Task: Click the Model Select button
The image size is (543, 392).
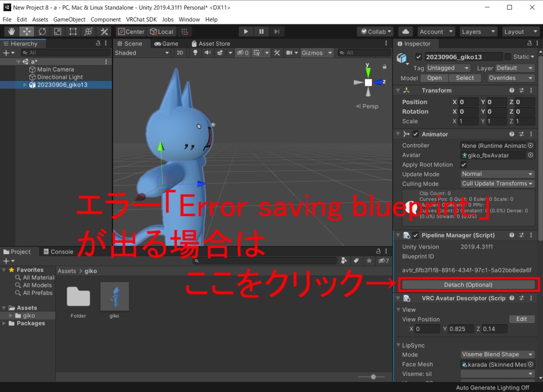Action: point(465,78)
